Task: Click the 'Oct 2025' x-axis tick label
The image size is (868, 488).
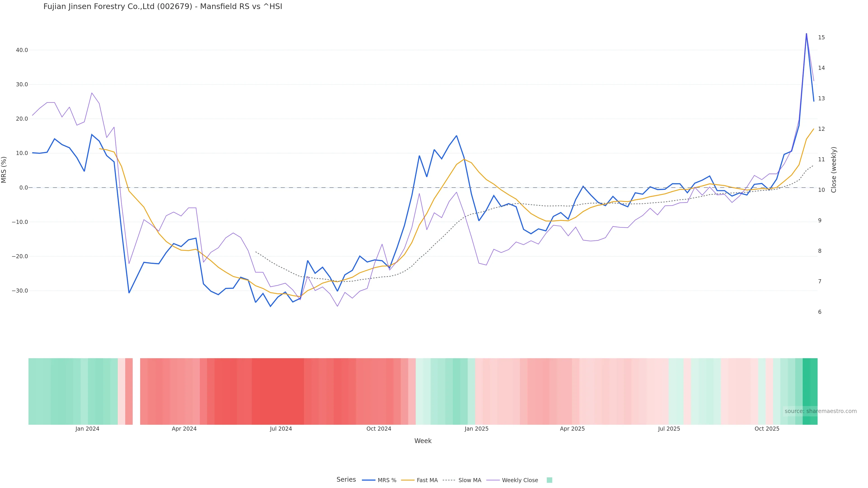Action: [767, 429]
